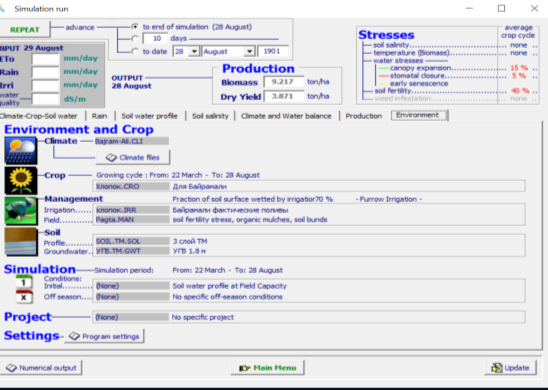The image size is (548, 390).
Task: Select the 'to date' radio button
Action: pos(135,51)
